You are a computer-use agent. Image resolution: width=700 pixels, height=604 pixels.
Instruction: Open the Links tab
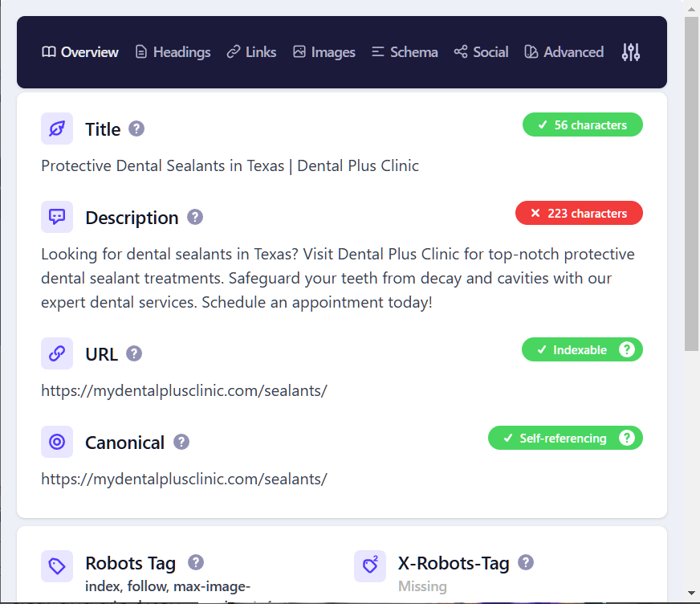[251, 51]
